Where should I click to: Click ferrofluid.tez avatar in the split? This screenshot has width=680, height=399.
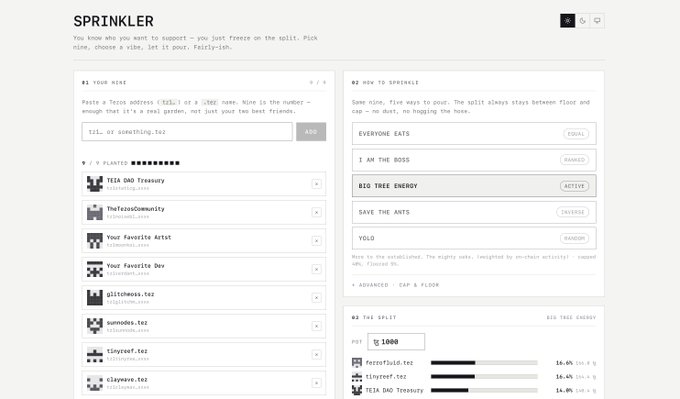coord(357,363)
